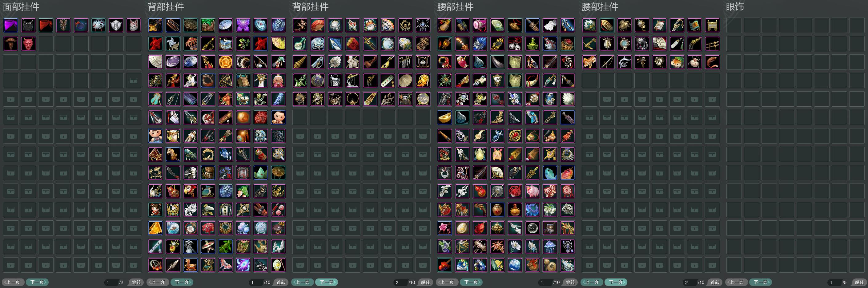Viewport: 868px width, 288px height.
Task: Choose the glowing orange pentagram circle item
Action: [x=225, y=62]
